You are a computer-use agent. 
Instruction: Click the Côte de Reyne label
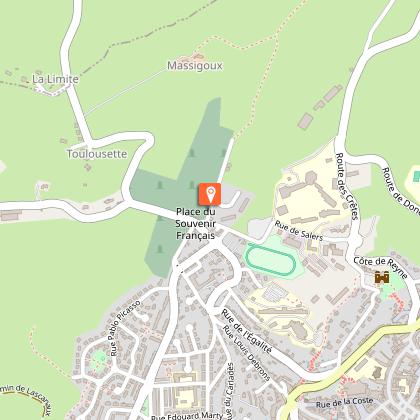(381, 267)
